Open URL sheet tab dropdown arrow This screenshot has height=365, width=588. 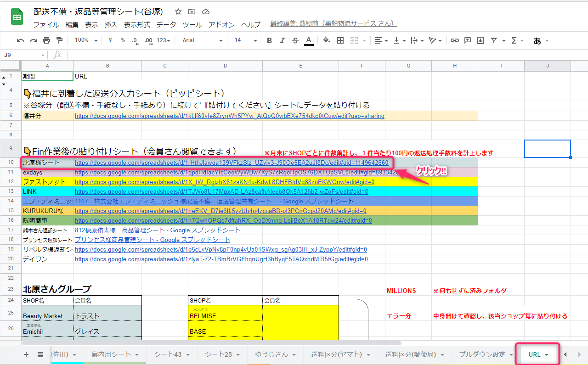click(x=547, y=355)
